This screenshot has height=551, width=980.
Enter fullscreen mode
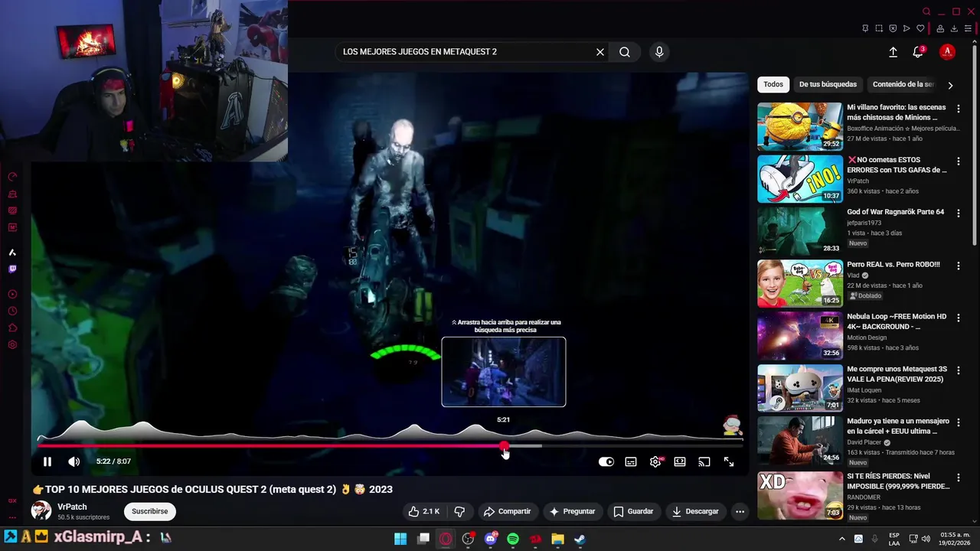(729, 461)
